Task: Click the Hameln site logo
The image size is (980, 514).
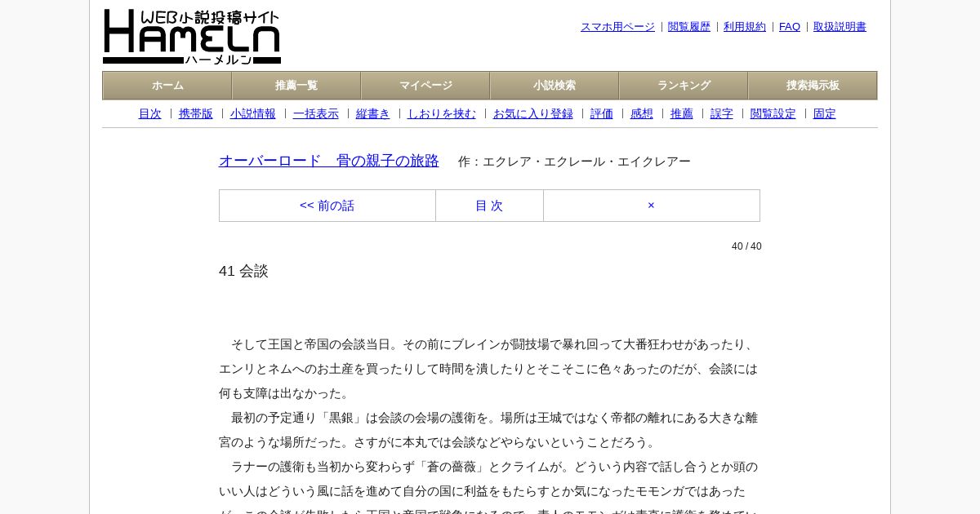Action: coord(192,37)
